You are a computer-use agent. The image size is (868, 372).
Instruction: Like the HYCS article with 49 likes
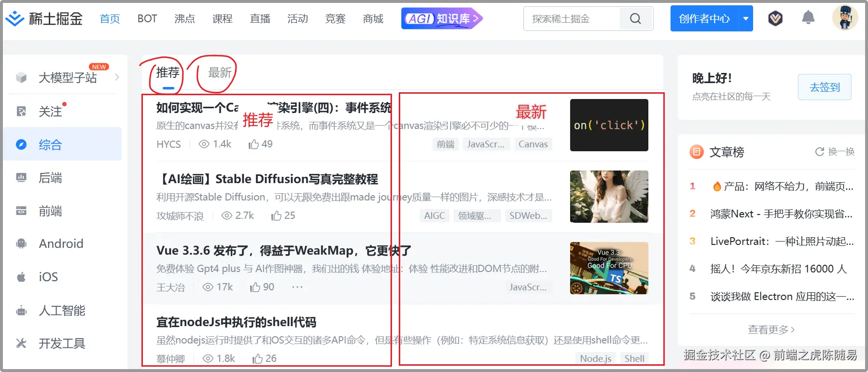pos(253,144)
